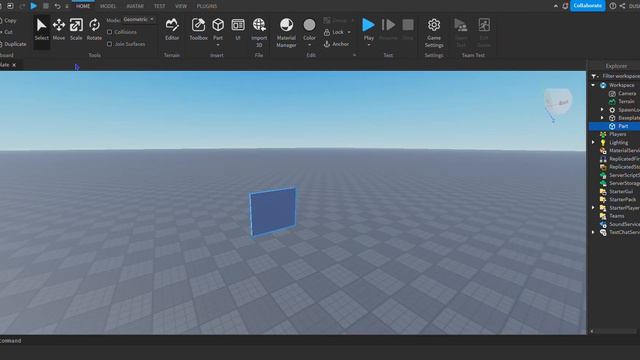Select the Select arrow tool
This screenshot has width=640, height=360.
coord(41,29)
